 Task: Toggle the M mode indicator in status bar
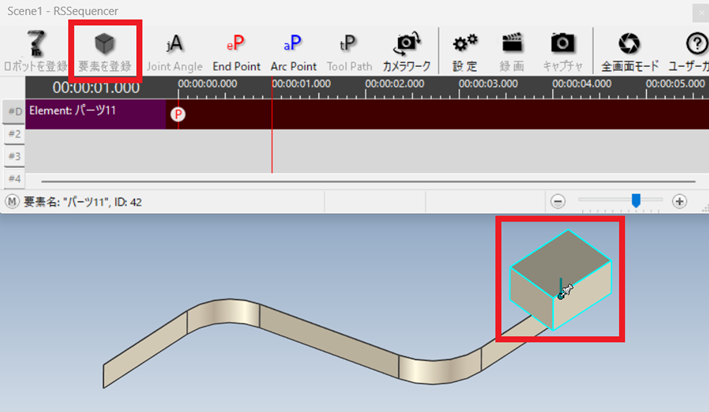coord(12,201)
